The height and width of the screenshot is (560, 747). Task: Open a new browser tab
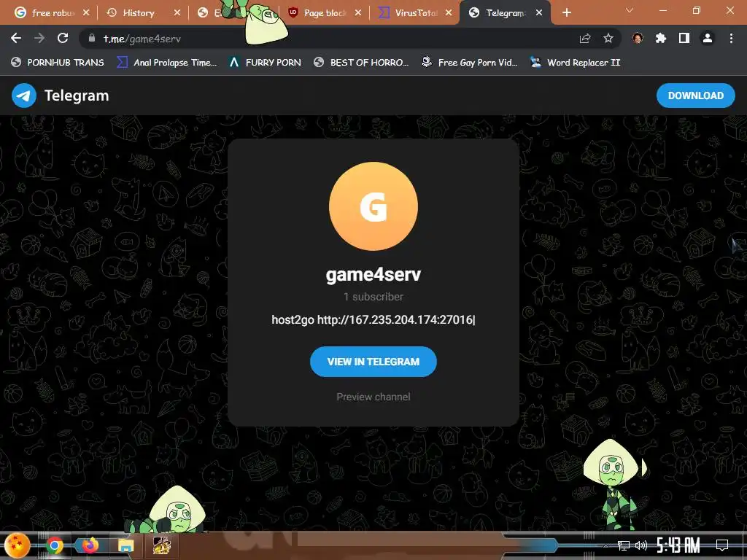566,13
